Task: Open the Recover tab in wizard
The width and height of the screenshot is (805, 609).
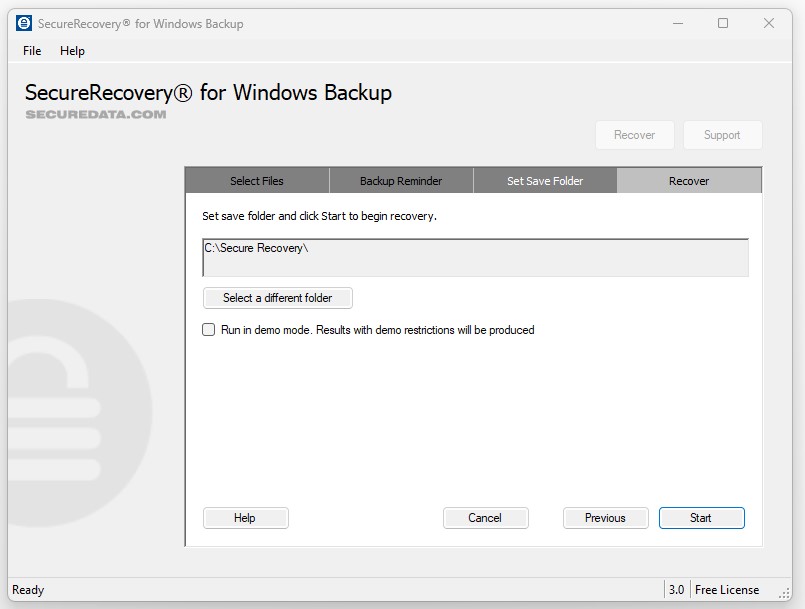Action: (x=689, y=181)
